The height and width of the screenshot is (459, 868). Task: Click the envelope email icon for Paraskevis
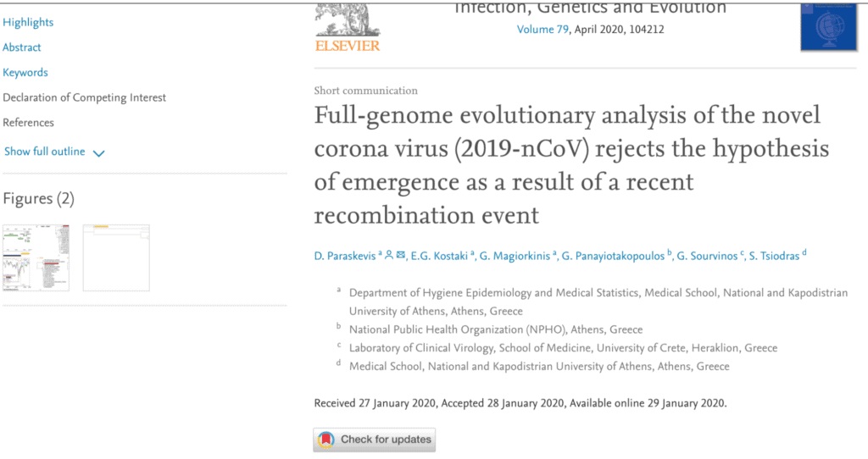coord(400,254)
